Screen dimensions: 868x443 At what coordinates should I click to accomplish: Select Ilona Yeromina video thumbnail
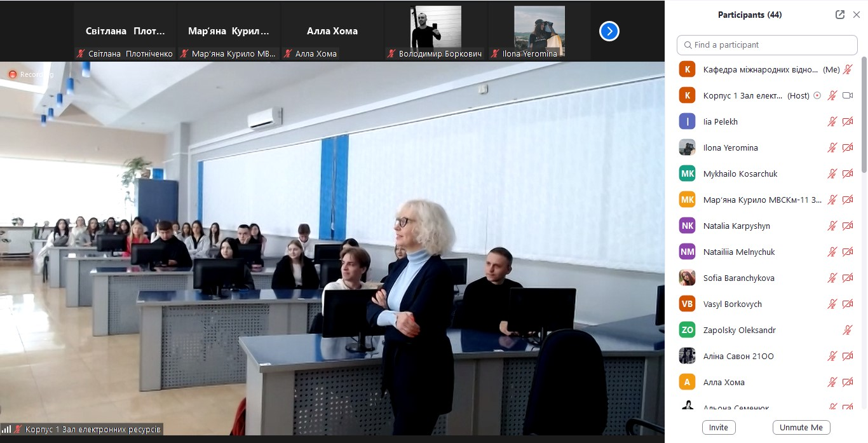click(539, 31)
